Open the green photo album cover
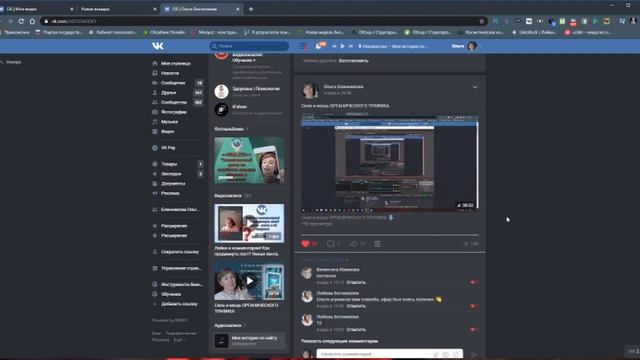The width and height of the screenshot is (640, 360). tap(249, 160)
